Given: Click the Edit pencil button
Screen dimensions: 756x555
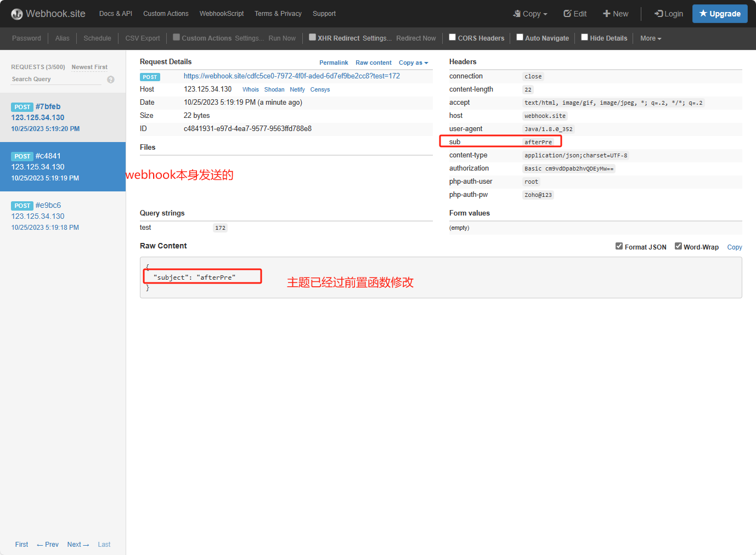Looking at the screenshot, I should pyautogui.click(x=575, y=14).
